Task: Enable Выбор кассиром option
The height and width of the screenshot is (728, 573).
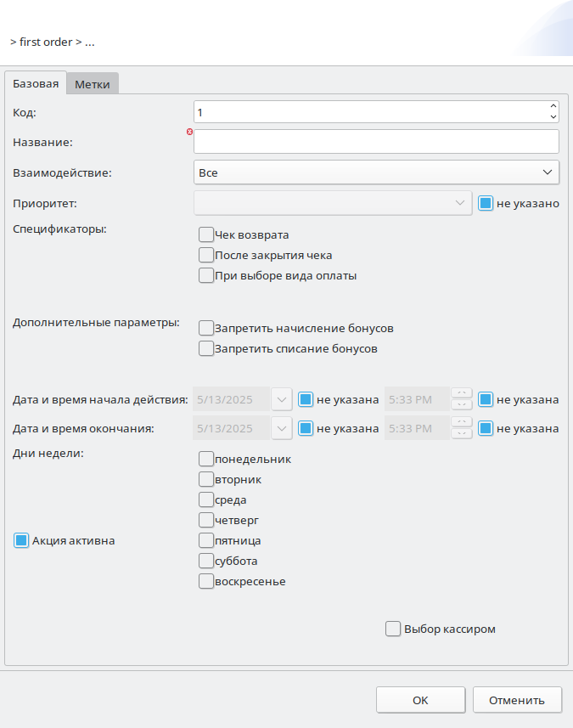Action: point(392,629)
